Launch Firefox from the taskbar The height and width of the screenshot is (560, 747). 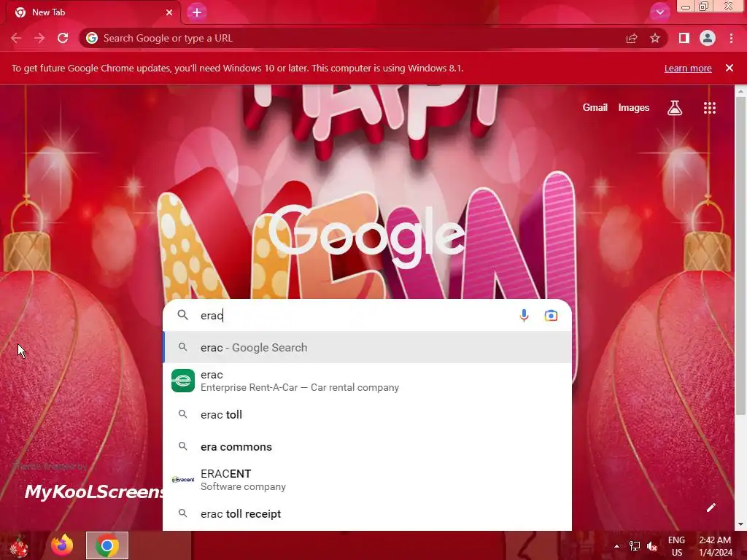[63, 545]
